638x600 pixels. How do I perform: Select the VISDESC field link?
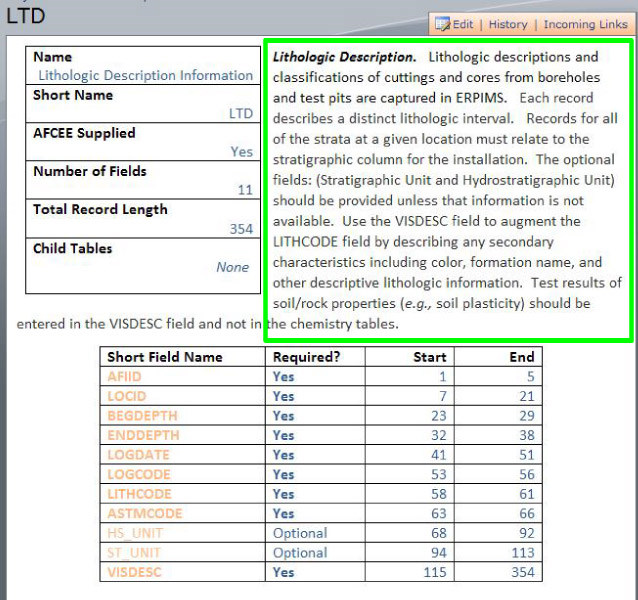click(x=134, y=572)
